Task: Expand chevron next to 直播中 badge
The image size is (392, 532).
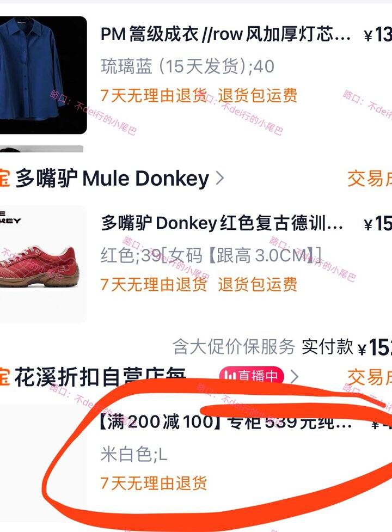Action: (295, 377)
